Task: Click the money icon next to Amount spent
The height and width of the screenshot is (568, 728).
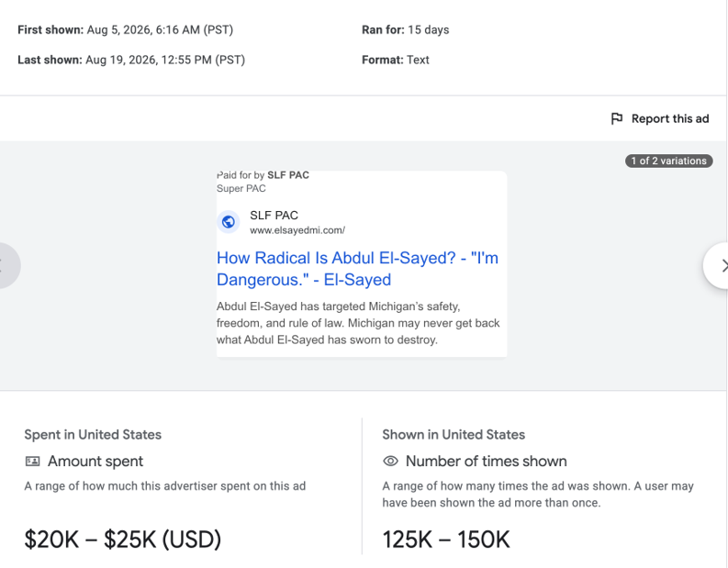Action: click(32, 462)
